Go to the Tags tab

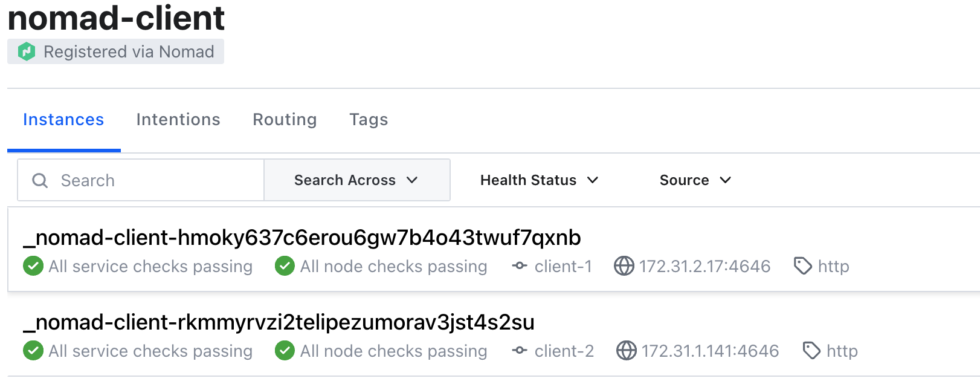click(x=369, y=120)
